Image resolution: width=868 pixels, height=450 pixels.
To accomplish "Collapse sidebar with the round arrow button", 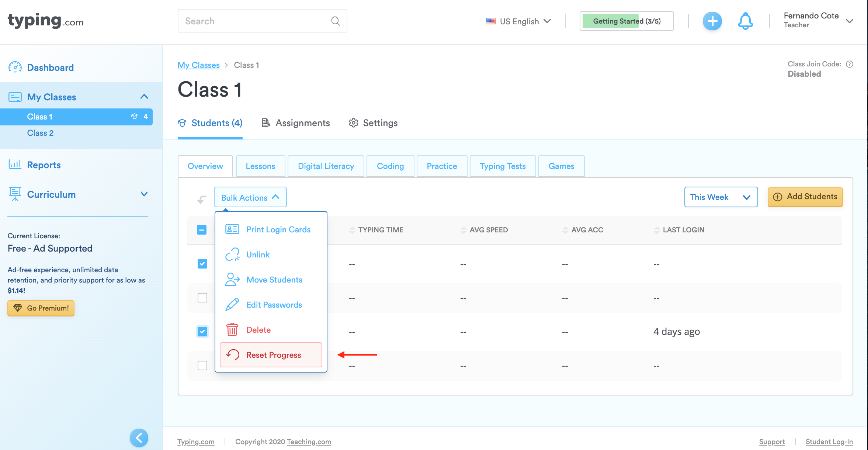I will click(139, 438).
